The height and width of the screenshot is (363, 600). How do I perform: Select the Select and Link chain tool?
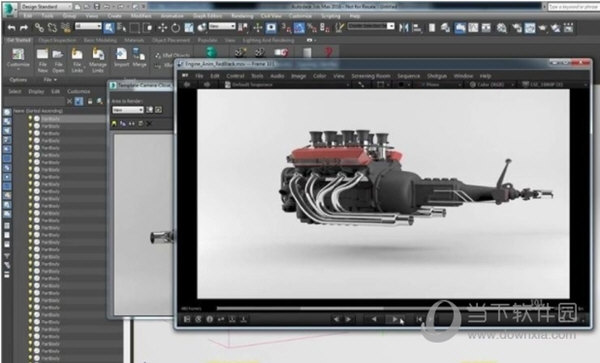[x=39, y=28]
